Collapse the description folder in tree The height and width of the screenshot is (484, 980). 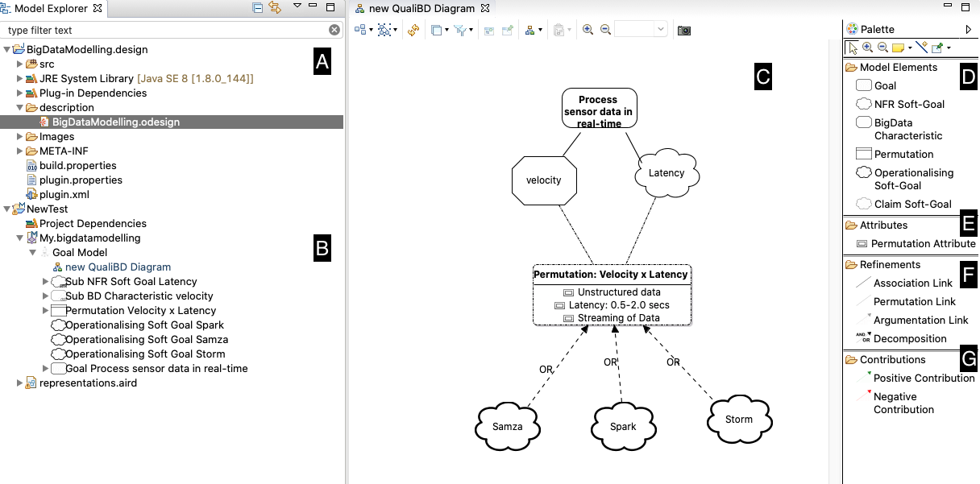click(20, 108)
